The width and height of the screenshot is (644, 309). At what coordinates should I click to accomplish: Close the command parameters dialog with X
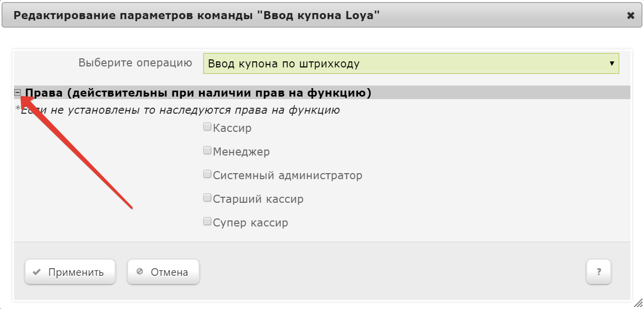631,16
